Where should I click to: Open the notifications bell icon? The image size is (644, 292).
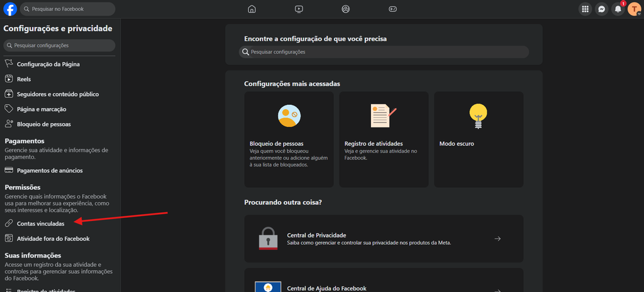pos(618,9)
